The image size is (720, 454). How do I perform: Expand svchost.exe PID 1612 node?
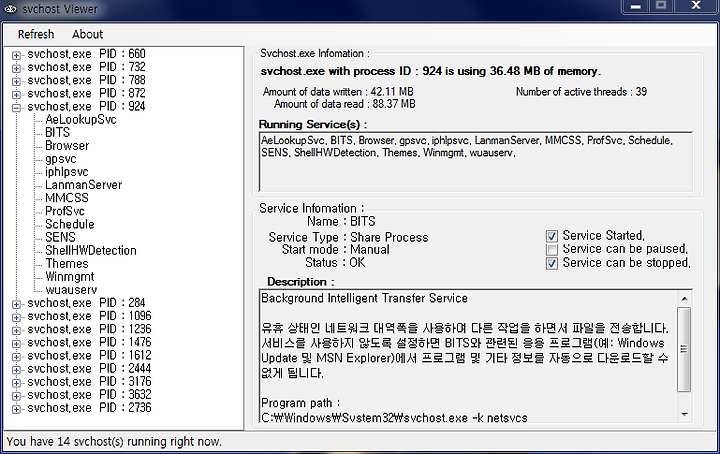point(17,356)
